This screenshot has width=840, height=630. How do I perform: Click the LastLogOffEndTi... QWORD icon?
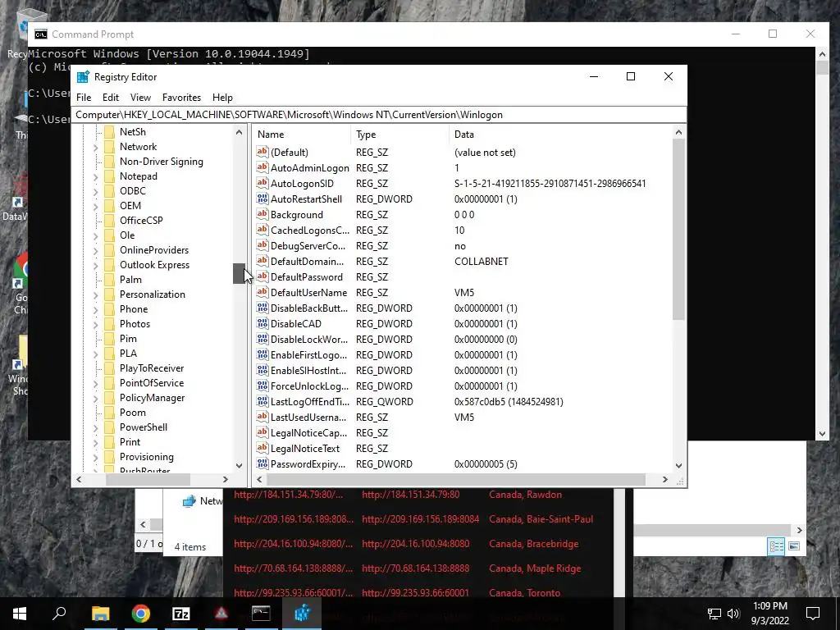coord(262,401)
